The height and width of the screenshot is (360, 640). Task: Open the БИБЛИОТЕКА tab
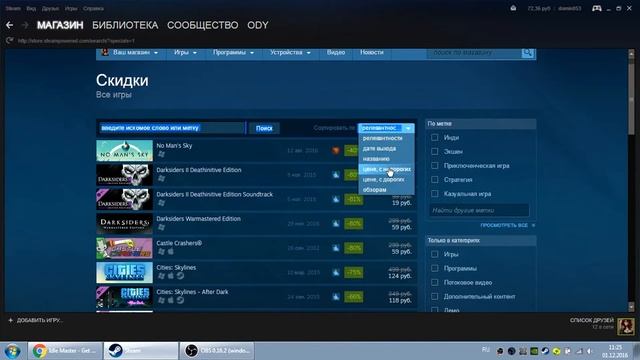click(x=125, y=25)
